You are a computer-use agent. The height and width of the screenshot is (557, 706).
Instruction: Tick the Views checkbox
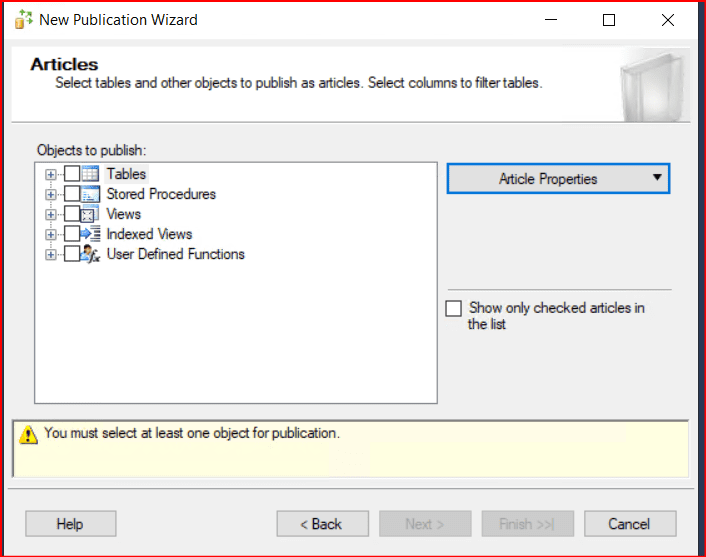pyautogui.click(x=72, y=214)
